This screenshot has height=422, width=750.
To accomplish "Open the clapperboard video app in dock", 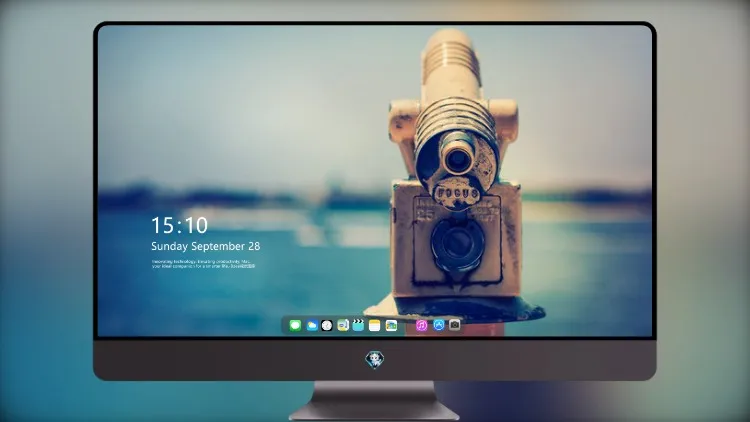I will tap(358, 325).
